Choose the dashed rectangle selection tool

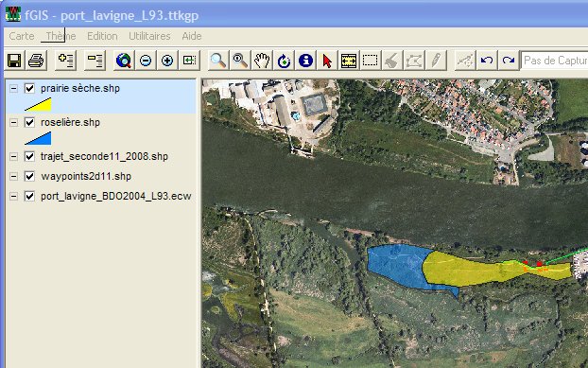(371, 61)
